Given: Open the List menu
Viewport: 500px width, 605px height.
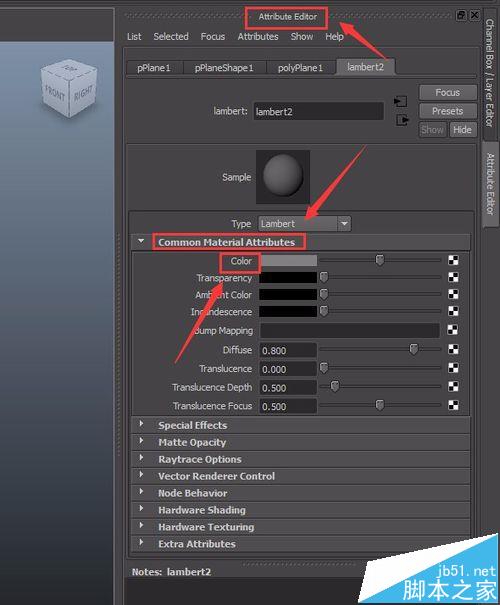Looking at the screenshot, I should (134, 37).
